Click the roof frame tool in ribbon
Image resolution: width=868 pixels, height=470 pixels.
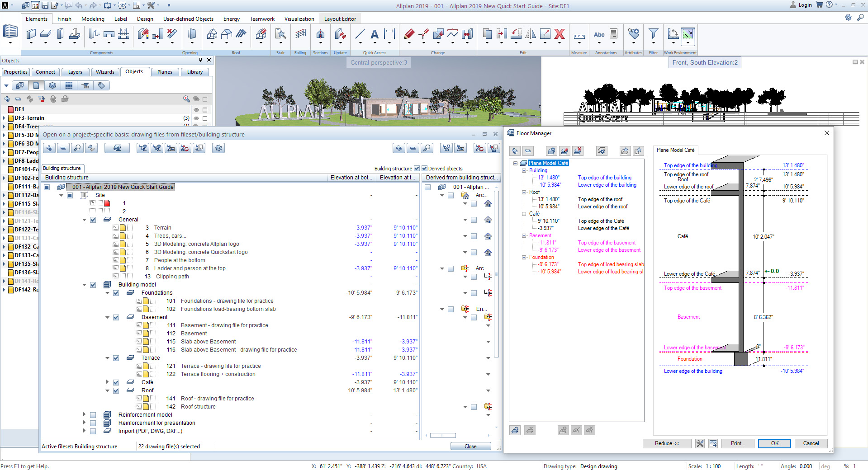point(212,34)
